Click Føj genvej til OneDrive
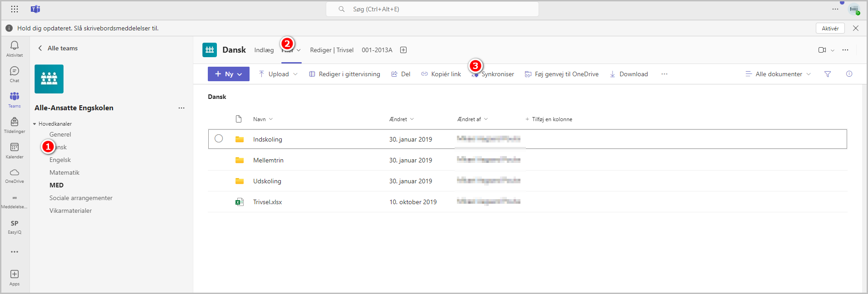Screen dimensions: 868x294 coord(562,74)
